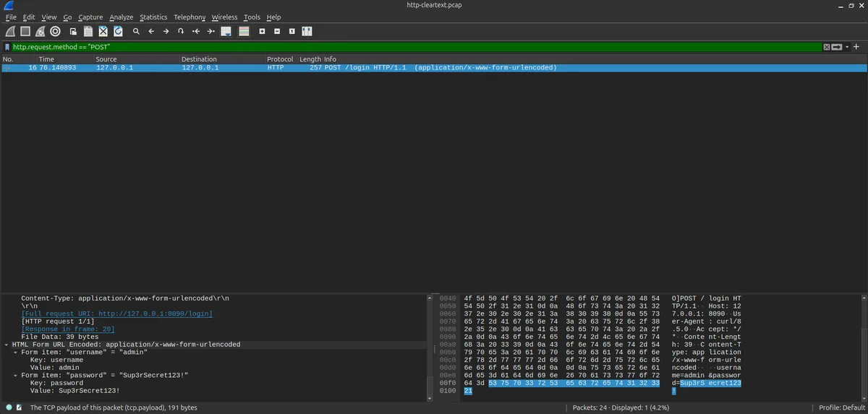Sort by the Source column header
The width and height of the screenshot is (868, 414).
point(136,59)
